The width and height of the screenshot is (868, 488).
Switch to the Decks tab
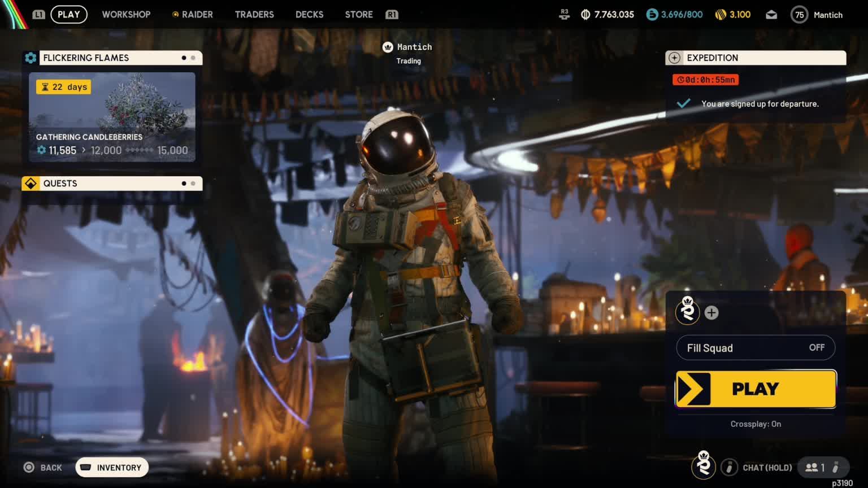tap(310, 15)
